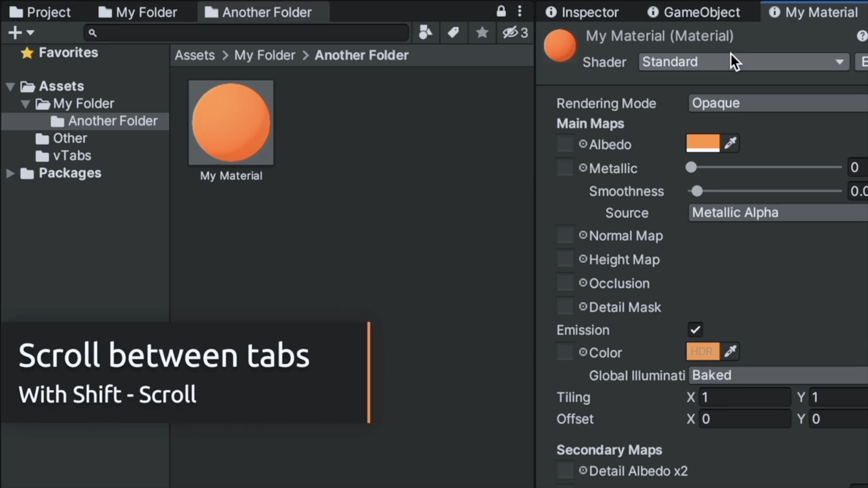The image size is (868, 488).
Task: Click Assets in the breadcrumb path
Action: point(194,55)
